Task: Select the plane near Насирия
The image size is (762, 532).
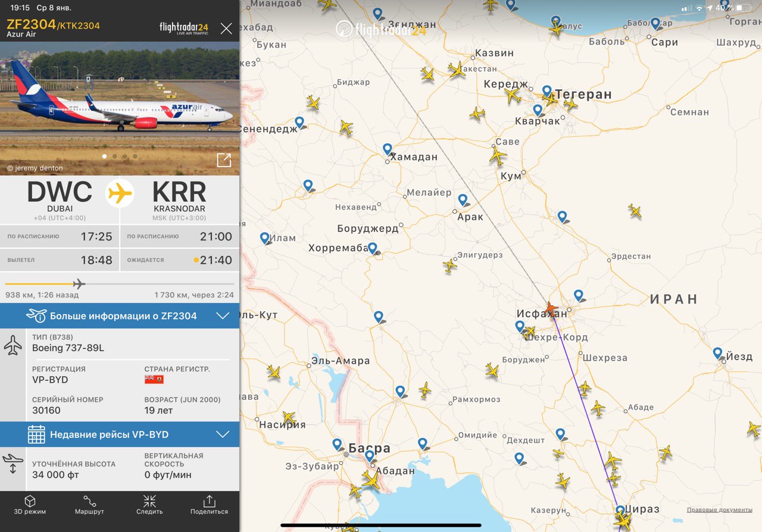Action: click(288, 418)
